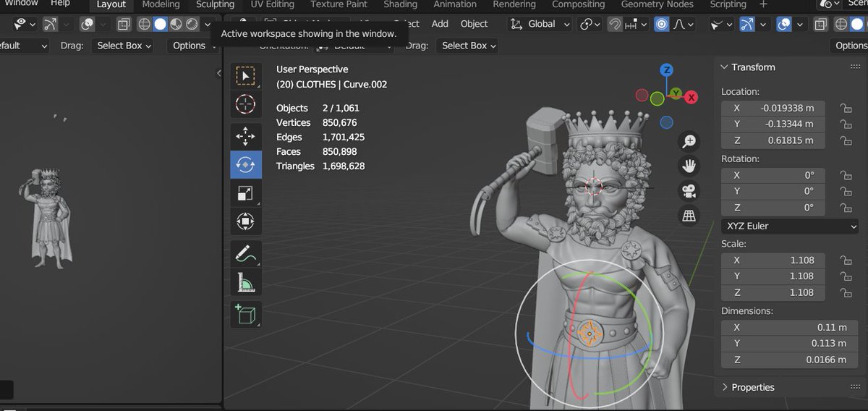
Task: Toggle X-Ray in the right viewport
Action: (821, 24)
